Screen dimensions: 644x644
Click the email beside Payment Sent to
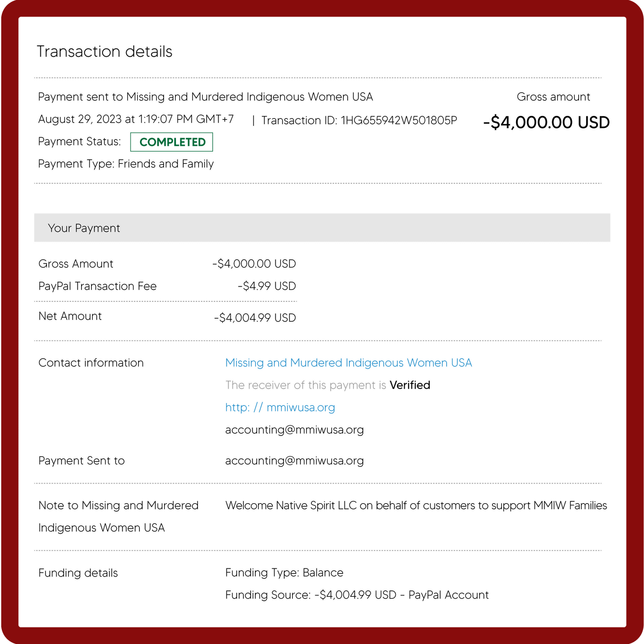294,461
